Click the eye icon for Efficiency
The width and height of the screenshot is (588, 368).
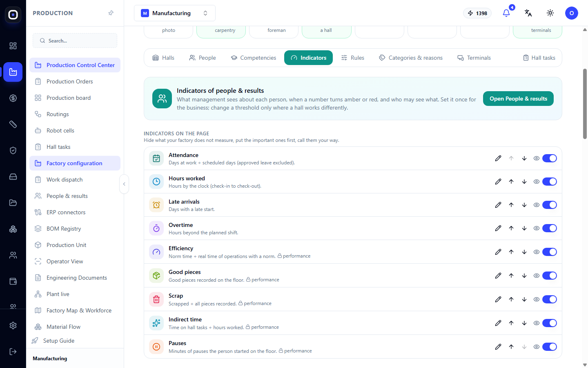(x=537, y=252)
